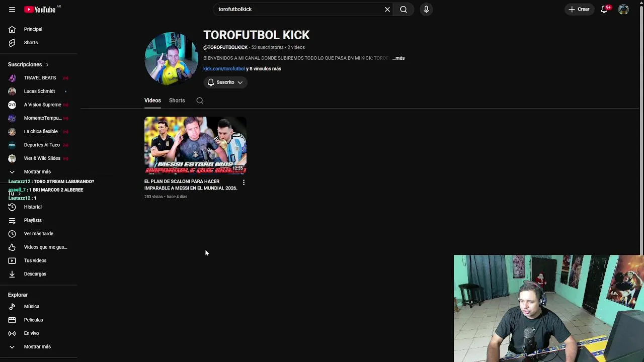The height and width of the screenshot is (362, 644).
Task: Play the Messi Scaloni video thumbnail
Action: tap(195, 145)
